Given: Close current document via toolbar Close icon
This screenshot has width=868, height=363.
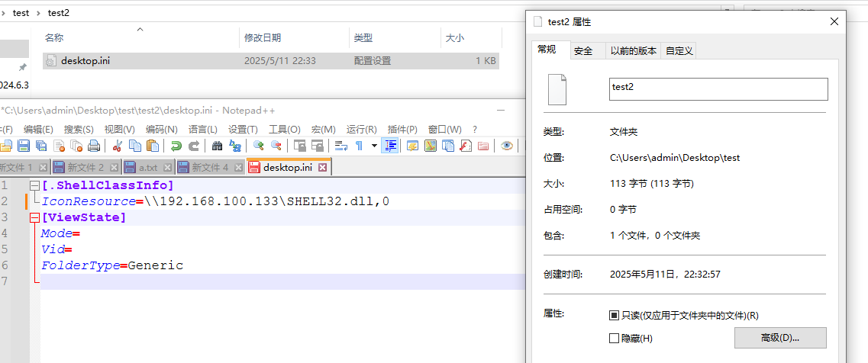Looking at the screenshot, I should 59,146.
